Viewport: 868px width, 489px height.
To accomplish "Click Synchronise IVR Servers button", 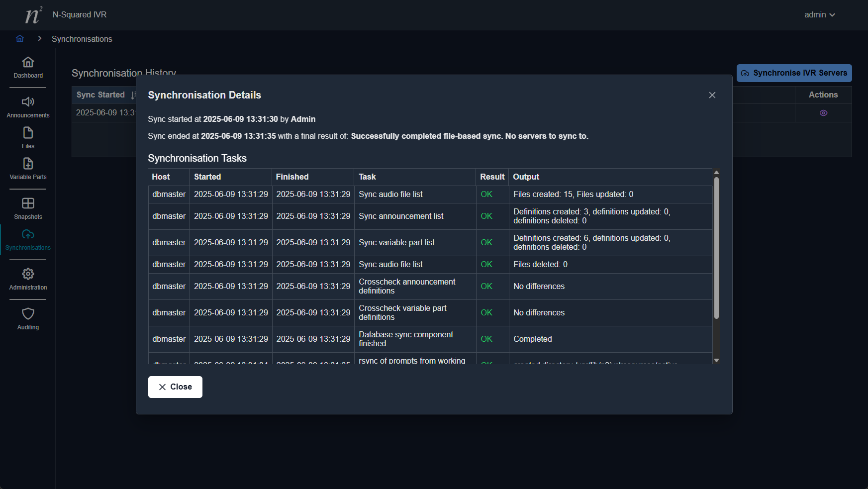I will (794, 73).
